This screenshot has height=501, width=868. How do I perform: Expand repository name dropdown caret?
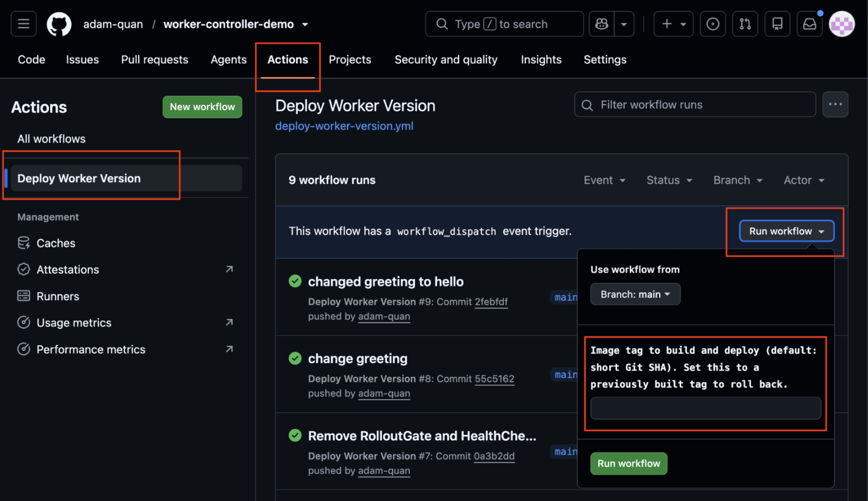point(305,25)
